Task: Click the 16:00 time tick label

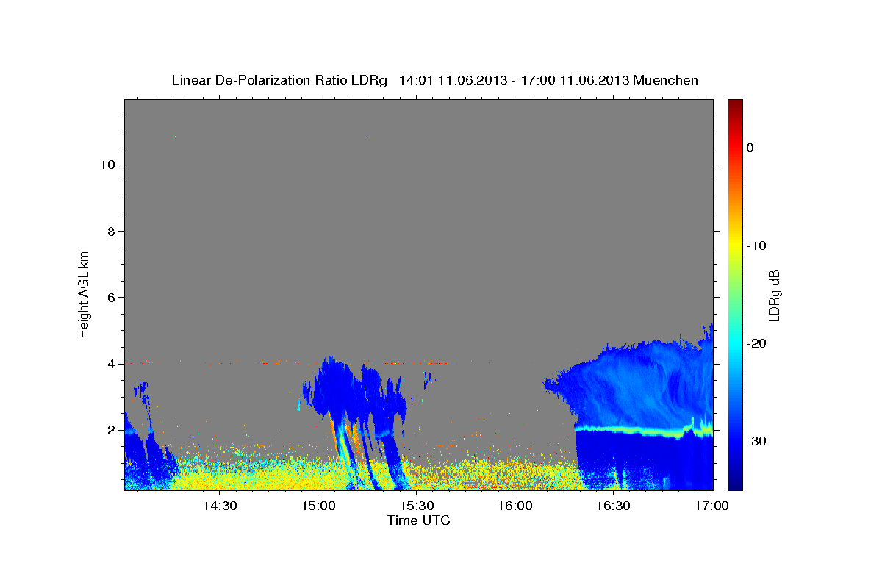Action: point(514,506)
